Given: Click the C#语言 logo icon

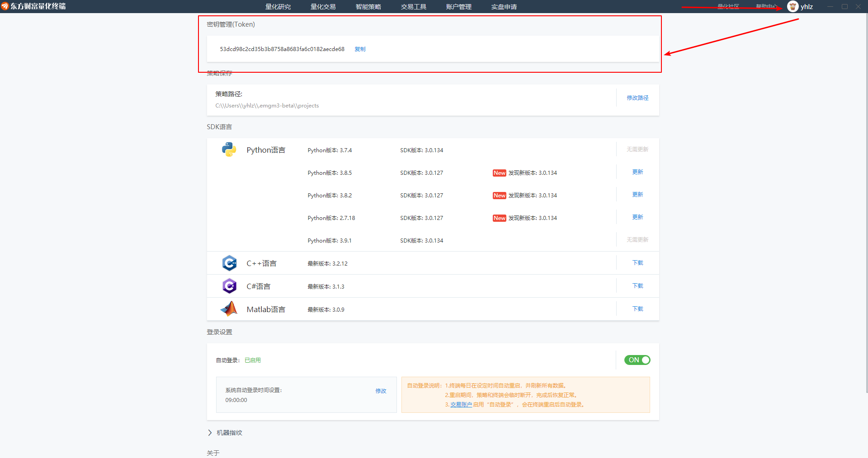Looking at the screenshot, I should 229,286.
